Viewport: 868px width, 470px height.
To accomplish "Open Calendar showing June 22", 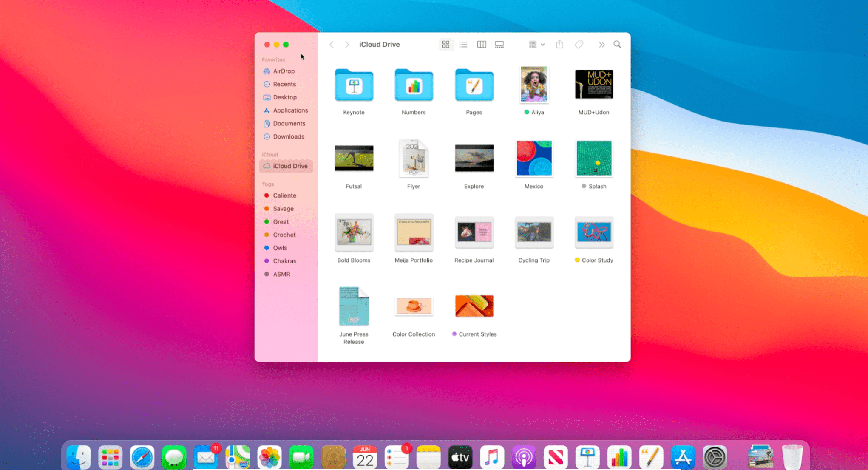I will tap(365, 457).
